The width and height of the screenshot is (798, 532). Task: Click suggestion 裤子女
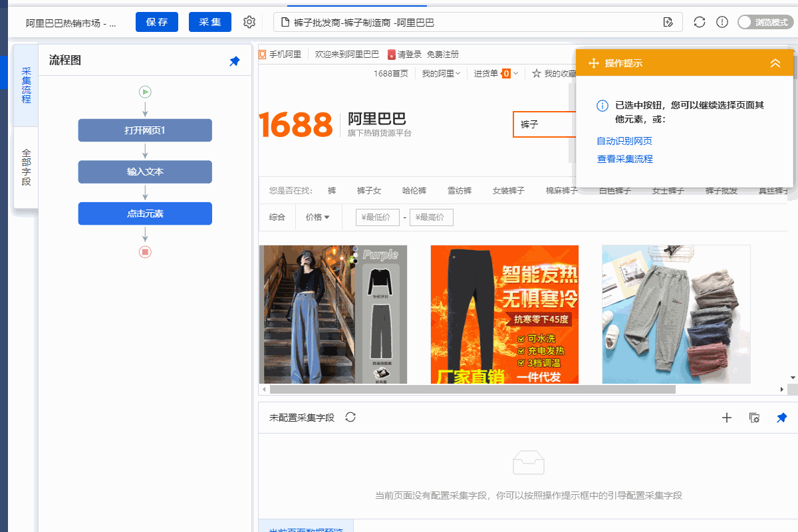(369, 191)
